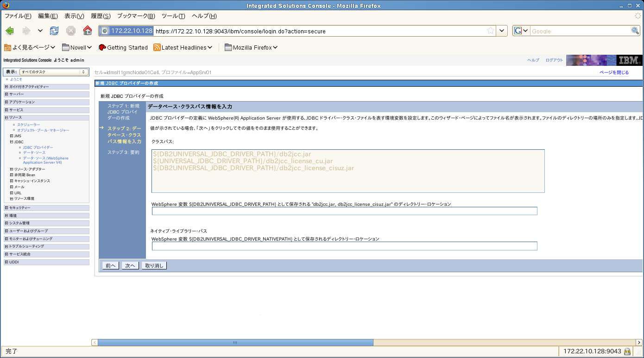Bookmark this page with the star icon
This screenshot has height=358, width=644.
(x=491, y=31)
